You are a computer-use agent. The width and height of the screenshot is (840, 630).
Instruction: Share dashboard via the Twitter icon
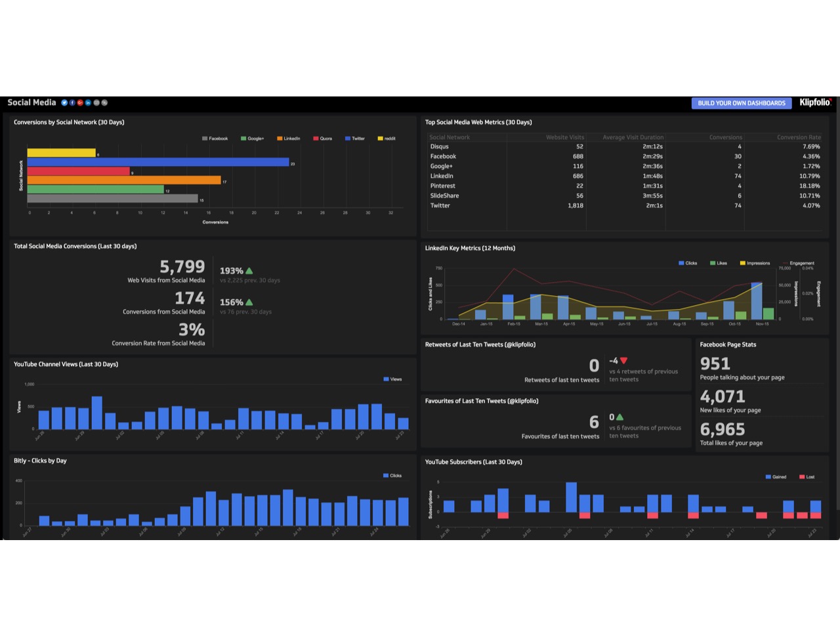pyautogui.click(x=64, y=102)
